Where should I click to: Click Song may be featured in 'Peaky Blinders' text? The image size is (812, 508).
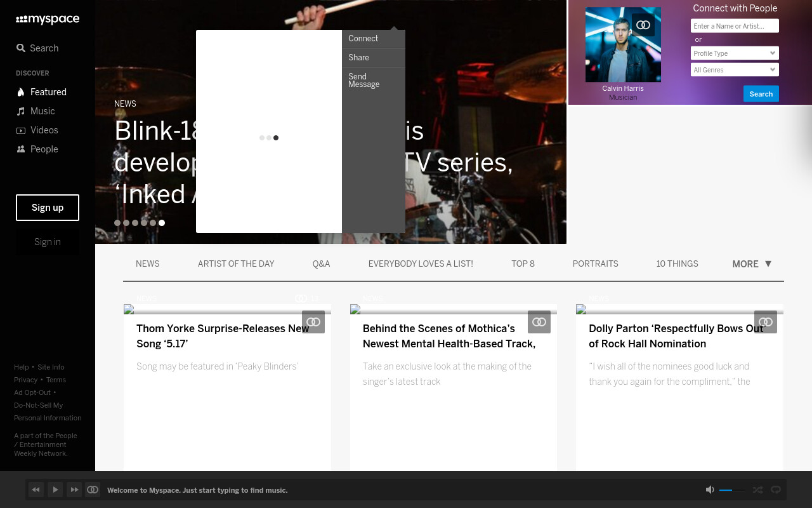(x=218, y=366)
